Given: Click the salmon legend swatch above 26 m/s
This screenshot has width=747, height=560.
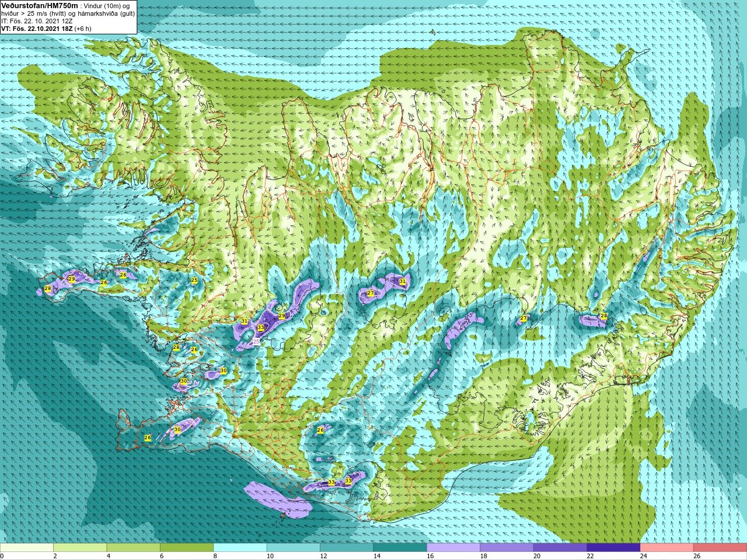Looking at the screenshot, I should click(x=720, y=548).
